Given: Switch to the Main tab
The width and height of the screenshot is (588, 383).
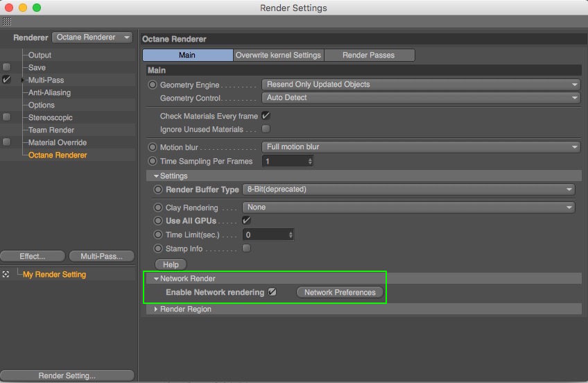Looking at the screenshot, I should tap(187, 55).
